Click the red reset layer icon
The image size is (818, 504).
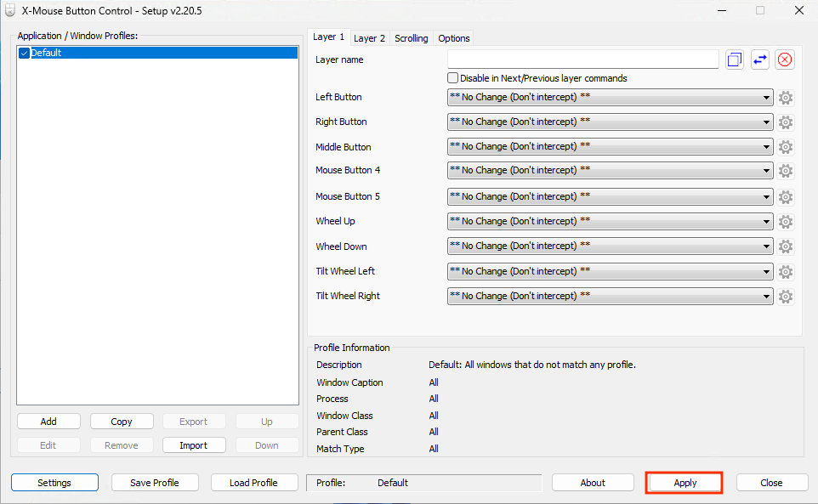pyautogui.click(x=785, y=59)
